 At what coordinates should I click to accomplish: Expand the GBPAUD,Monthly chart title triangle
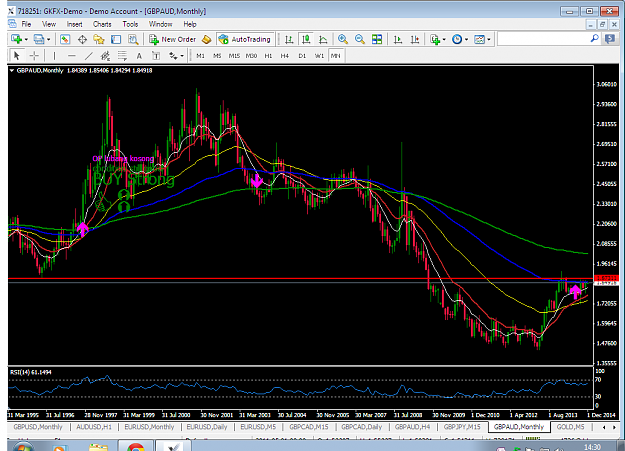[x=12, y=71]
